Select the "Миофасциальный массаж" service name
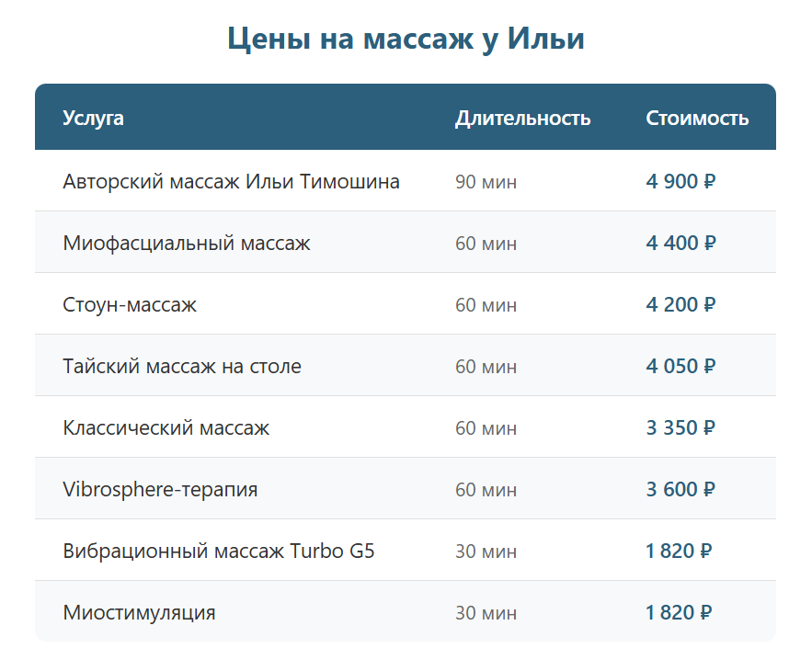This screenshot has height=671, width=812. click(x=187, y=244)
